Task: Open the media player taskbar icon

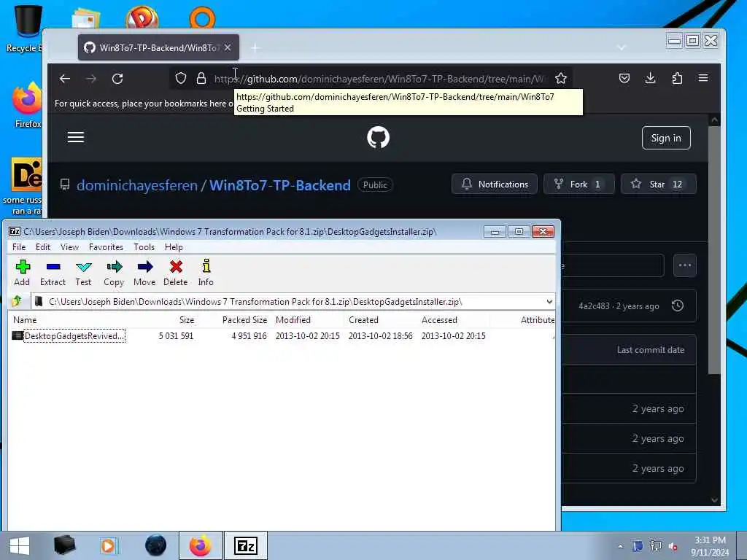Action: tap(108, 545)
